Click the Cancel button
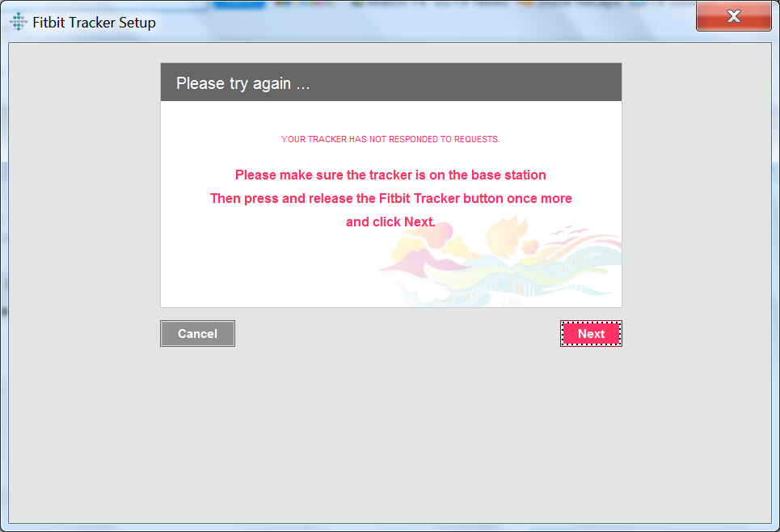 [197, 333]
